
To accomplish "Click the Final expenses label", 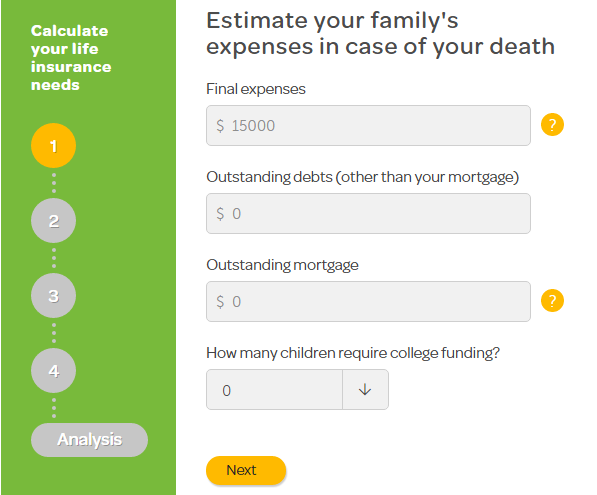I will 256,89.
